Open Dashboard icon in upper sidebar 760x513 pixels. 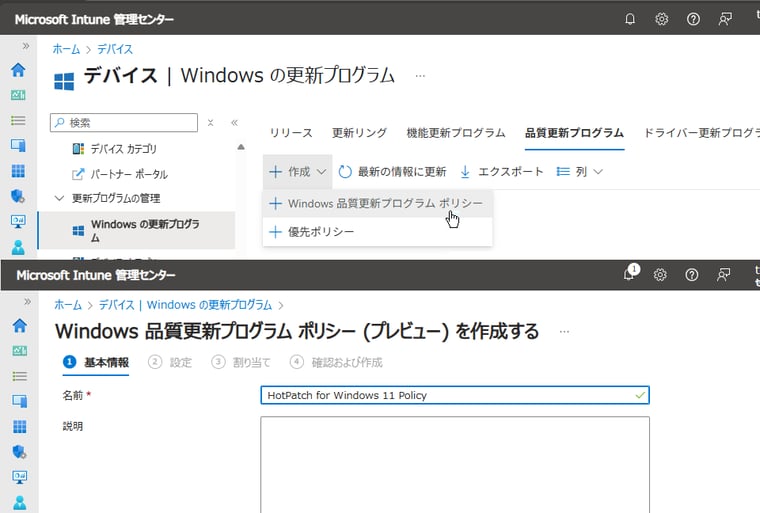[x=18, y=95]
